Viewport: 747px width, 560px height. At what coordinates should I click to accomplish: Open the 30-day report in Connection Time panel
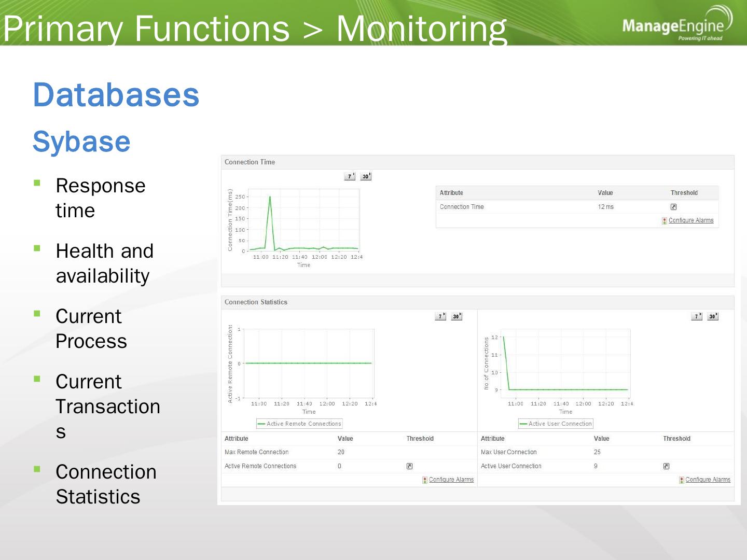coord(366,176)
